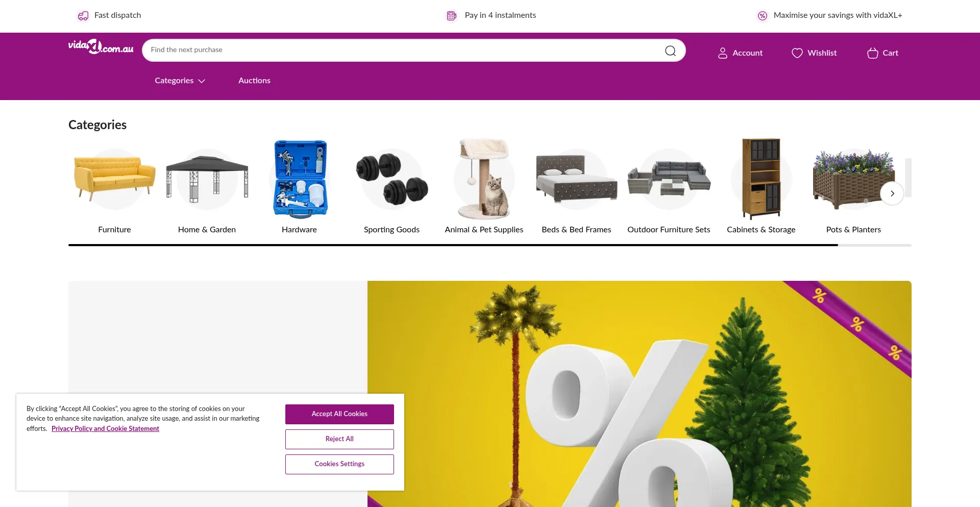
Task: Click the categories carousel scroll bar
Action: (x=490, y=245)
